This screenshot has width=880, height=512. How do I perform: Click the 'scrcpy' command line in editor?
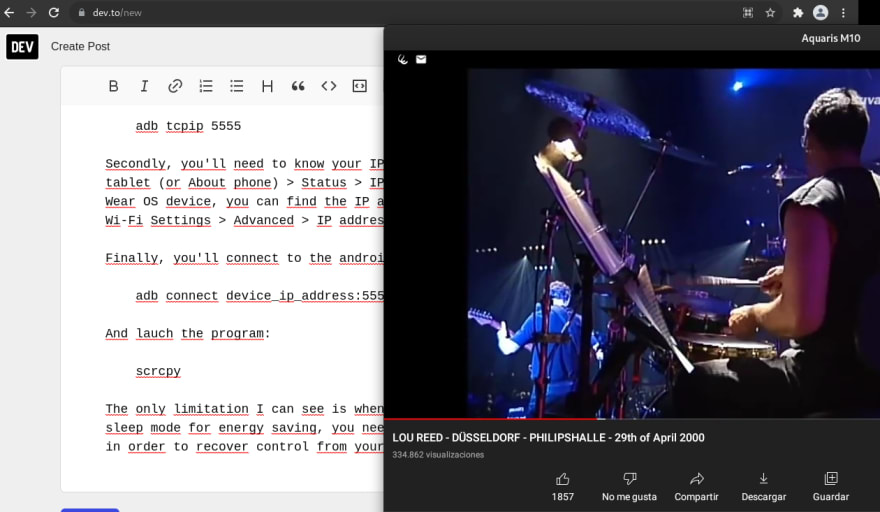[x=158, y=372]
